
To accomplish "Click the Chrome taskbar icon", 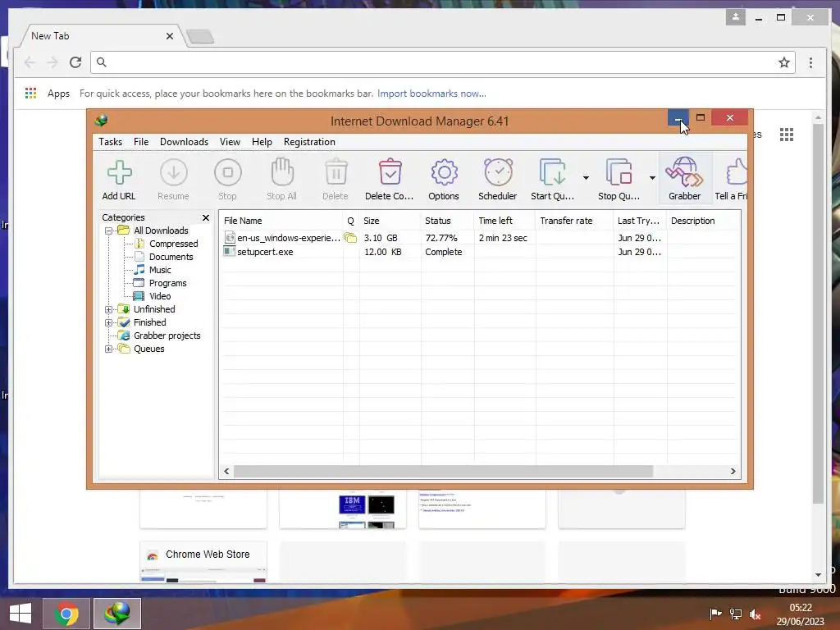I will point(66,614).
